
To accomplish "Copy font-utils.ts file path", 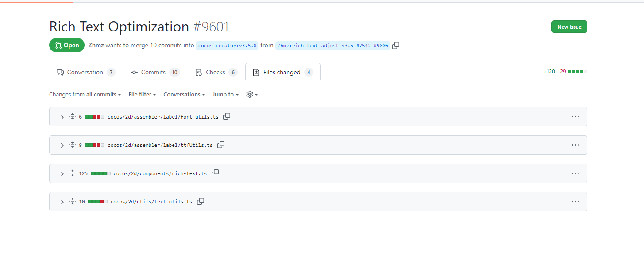I will pos(227,117).
